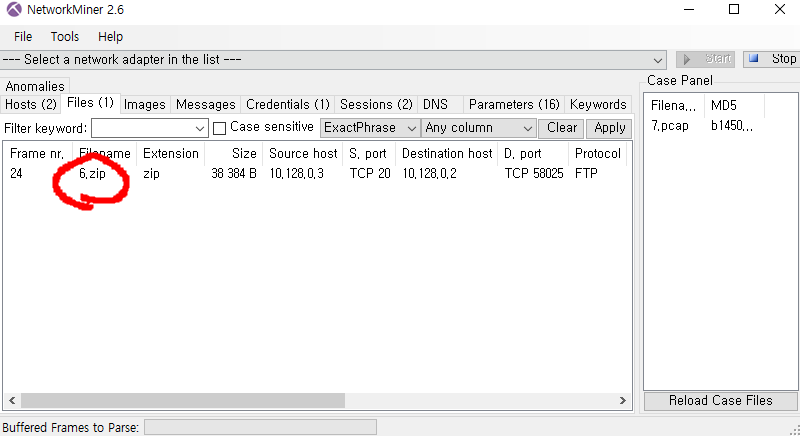Select the Files (1) tab
The height and width of the screenshot is (436, 800).
(90, 103)
